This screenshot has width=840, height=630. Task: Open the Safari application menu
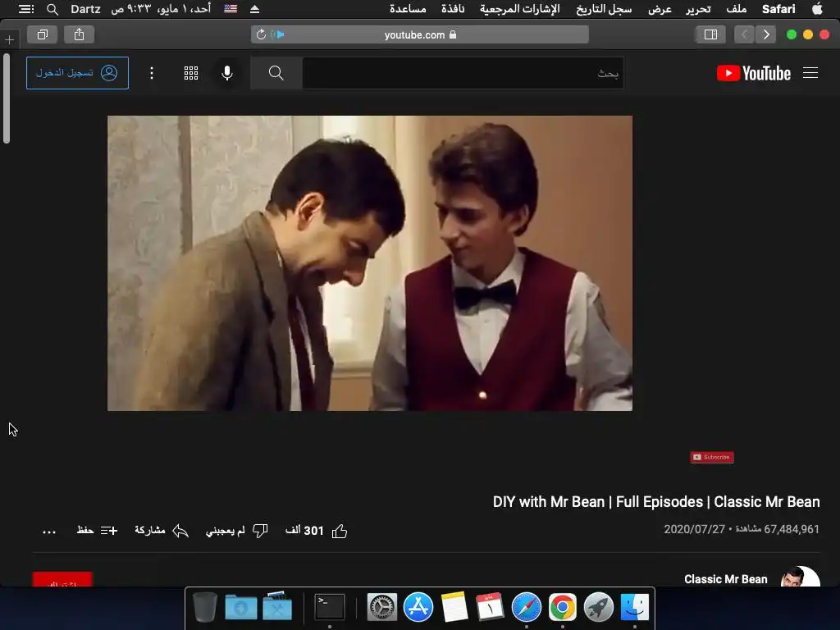778,8
